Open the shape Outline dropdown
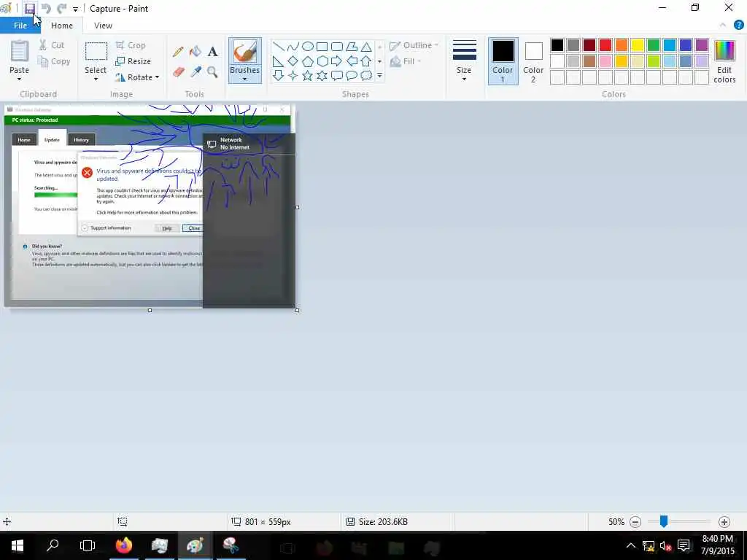 (414, 45)
